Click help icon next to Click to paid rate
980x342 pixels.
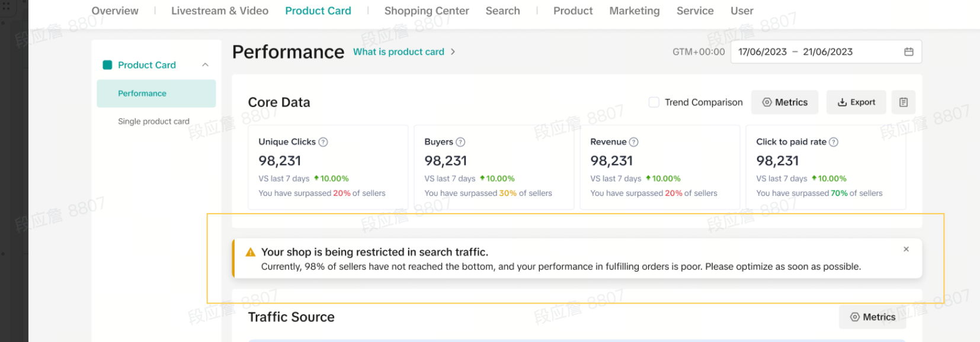click(x=834, y=142)
